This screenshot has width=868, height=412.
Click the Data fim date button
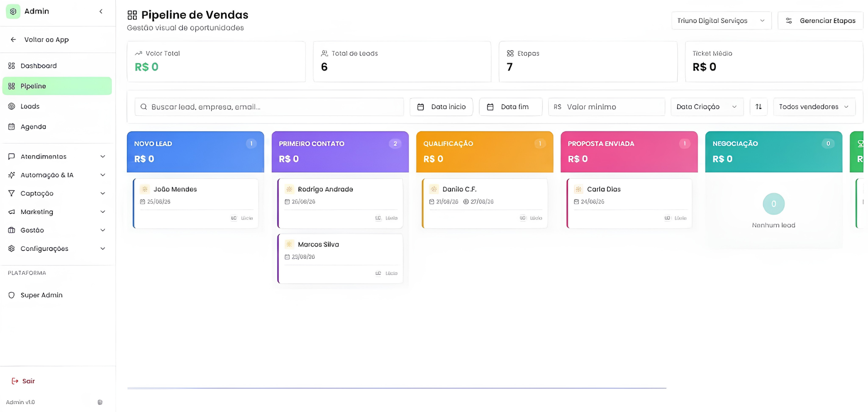pyautogui.click(x=511, y=107)
